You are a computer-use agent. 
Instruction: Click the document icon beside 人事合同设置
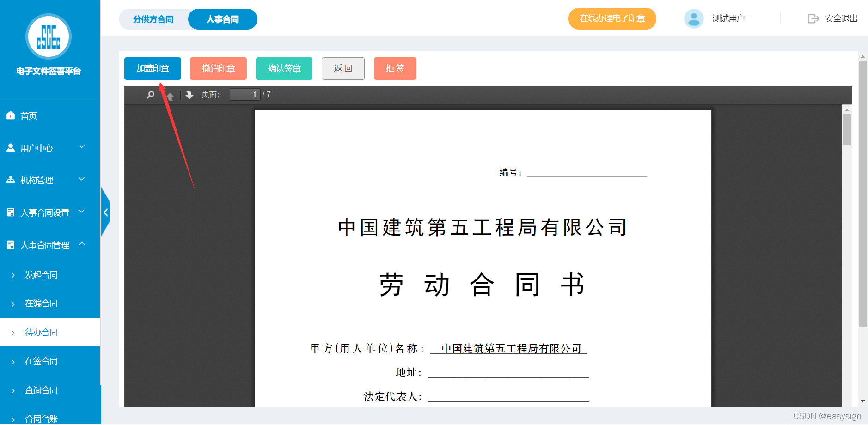point(11,212)
